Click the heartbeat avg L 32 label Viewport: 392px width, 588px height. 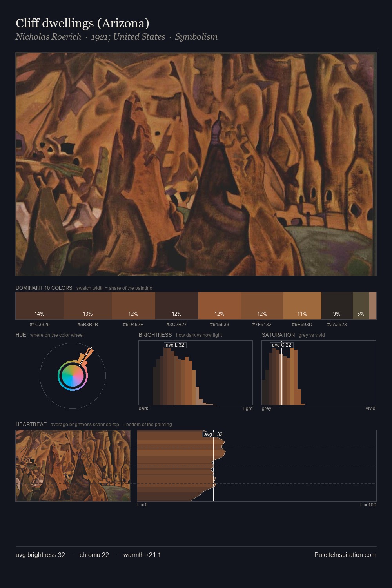pyautogui.click(x=213, y=434)
